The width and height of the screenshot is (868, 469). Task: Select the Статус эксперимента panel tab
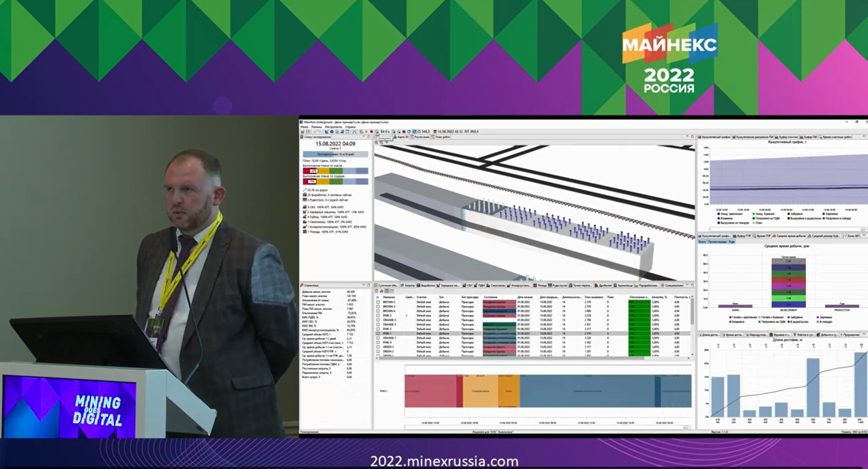pos(316,137)
